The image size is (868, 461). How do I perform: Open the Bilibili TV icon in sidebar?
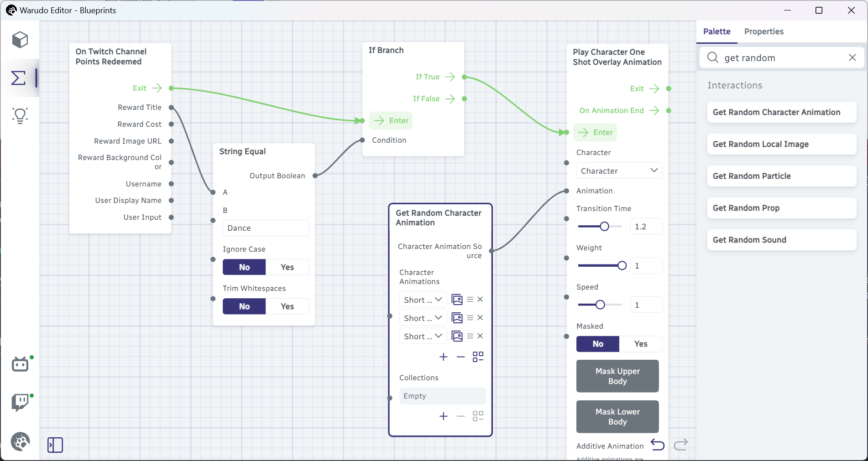20,364
